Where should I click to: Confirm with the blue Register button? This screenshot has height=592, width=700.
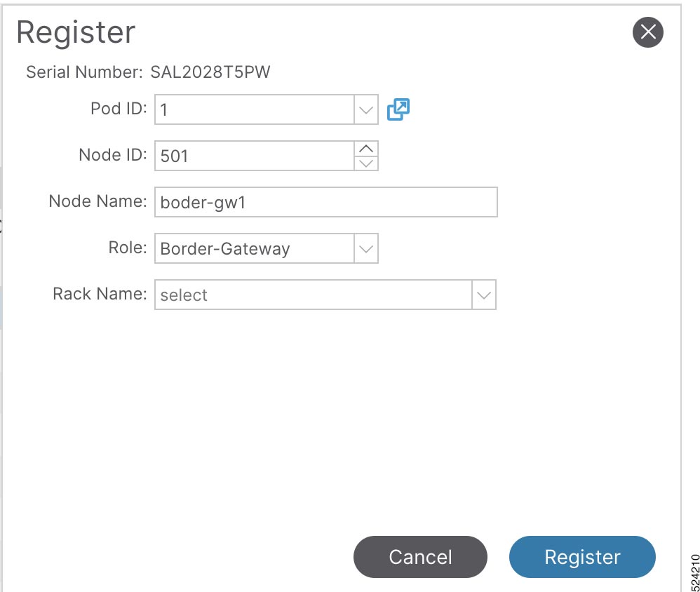(582, 557)
